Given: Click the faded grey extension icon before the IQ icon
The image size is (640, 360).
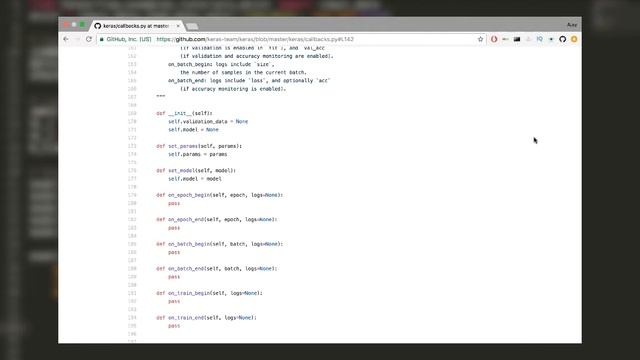Looking at the screenshot, I should point(528,39).
